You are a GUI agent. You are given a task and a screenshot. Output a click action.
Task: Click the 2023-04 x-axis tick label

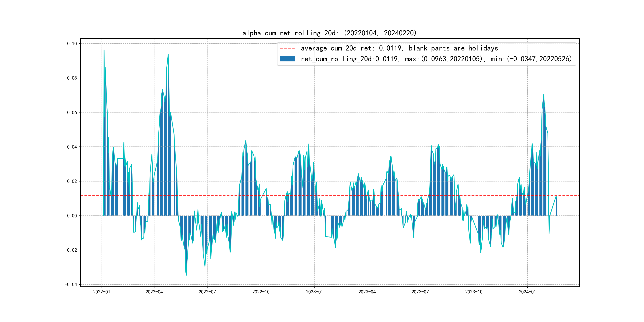point(367,292)
